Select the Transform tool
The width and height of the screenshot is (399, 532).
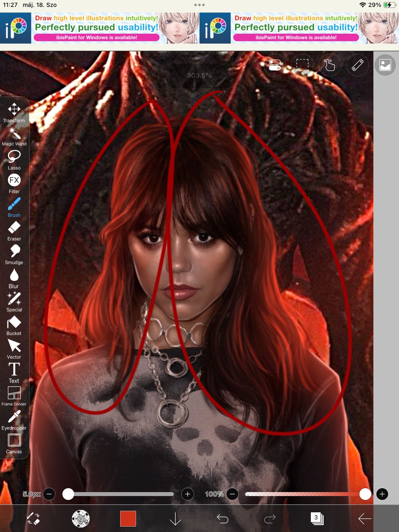(x=14, y=113)
